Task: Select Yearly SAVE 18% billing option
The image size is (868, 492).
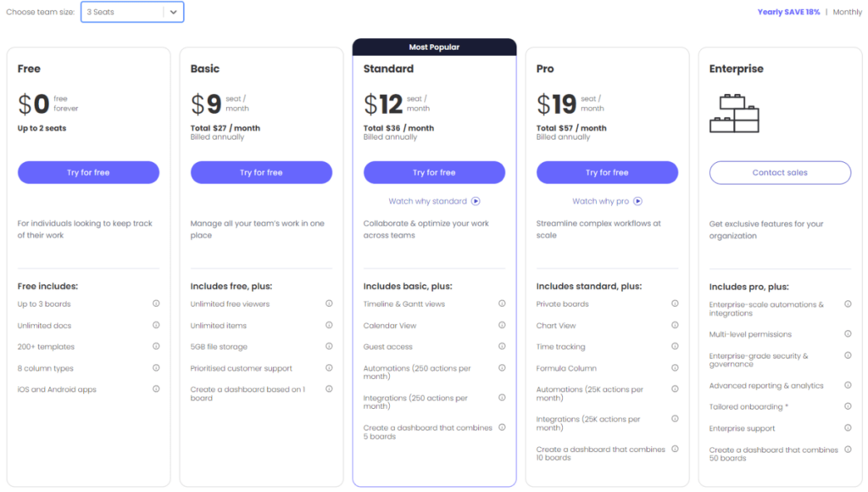Action: [788, 12]
